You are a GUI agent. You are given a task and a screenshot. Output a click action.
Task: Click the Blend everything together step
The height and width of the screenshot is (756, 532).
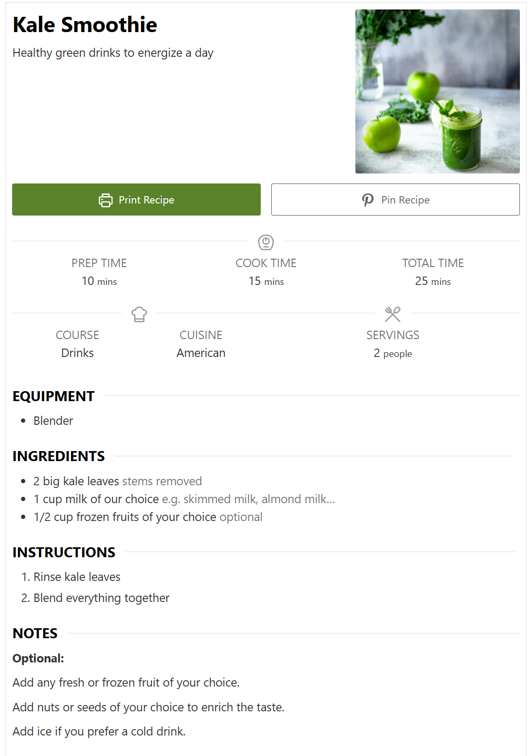[x=101, y=598]
